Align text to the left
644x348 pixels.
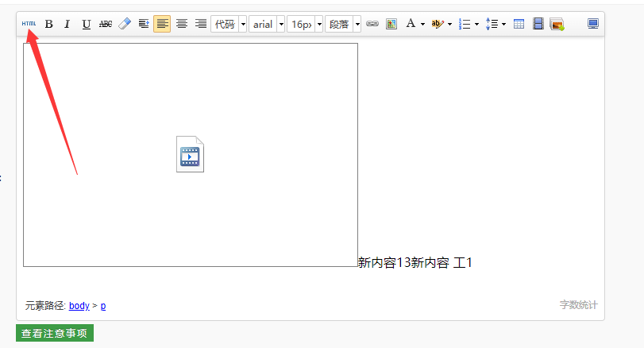tap(162, 24)
